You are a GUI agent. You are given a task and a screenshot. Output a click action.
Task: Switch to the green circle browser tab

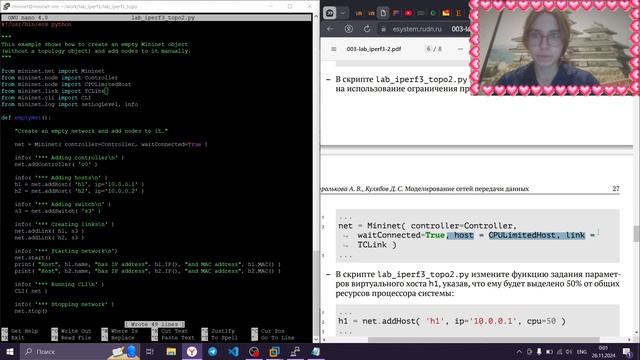pyautogui.click(x=433, y=13)
